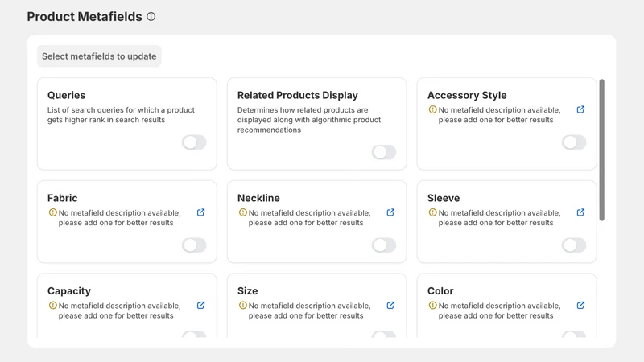
Task: Click Neckline's 'No metafield description available' text
Action: click(309, 218)
